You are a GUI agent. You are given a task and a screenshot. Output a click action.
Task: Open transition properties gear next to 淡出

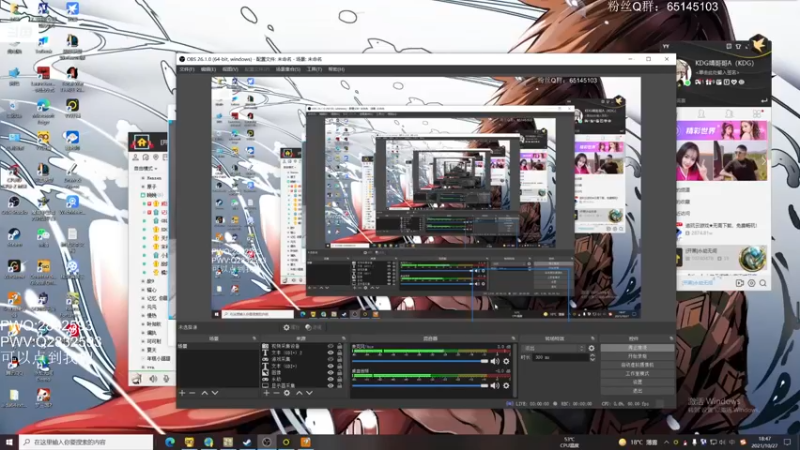[x=591, y=348]
